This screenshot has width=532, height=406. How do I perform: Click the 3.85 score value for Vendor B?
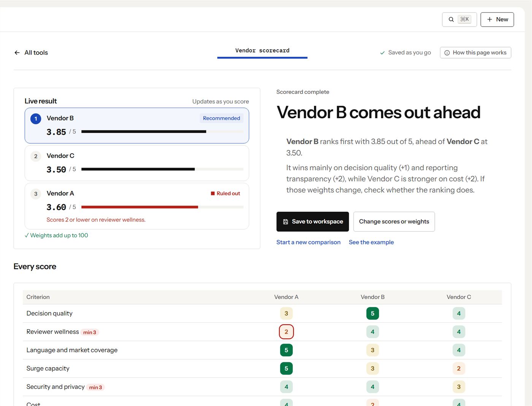coord(56,132)
